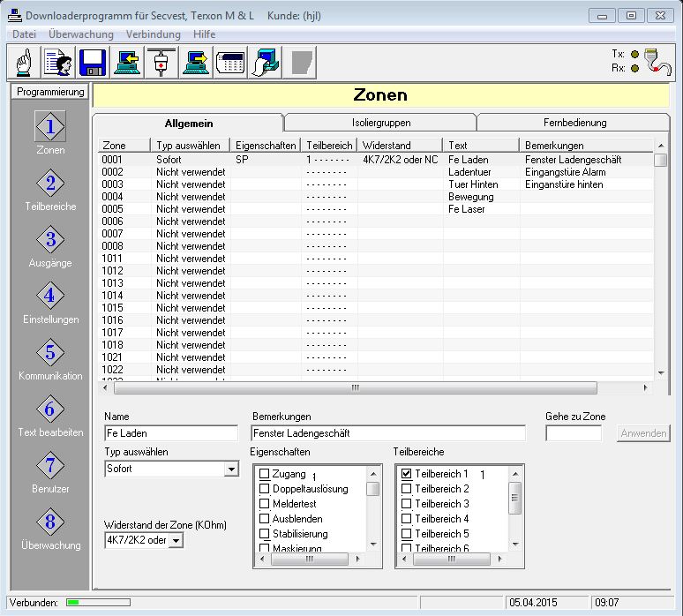Open Benutzer section icon 7
683x616 pixels.
point(50,466)
